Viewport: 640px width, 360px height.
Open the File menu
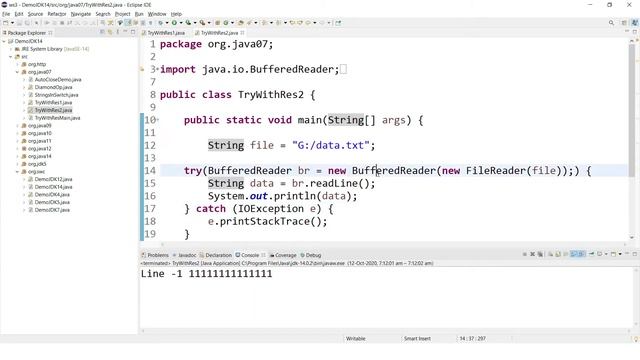(6, 14)
